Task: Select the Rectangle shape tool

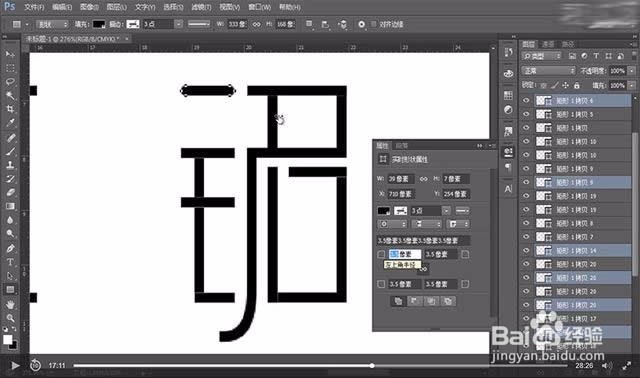Action: 10,289
